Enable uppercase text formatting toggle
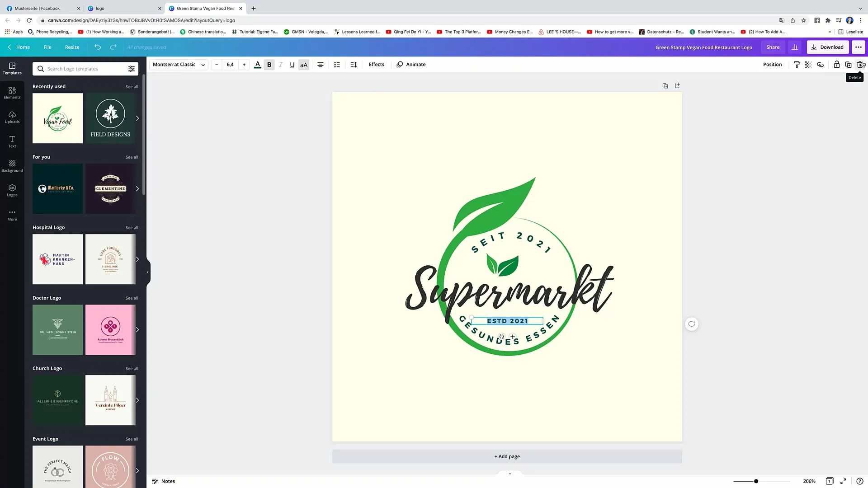Screen dimensions: 868x488 pos(304,64)
